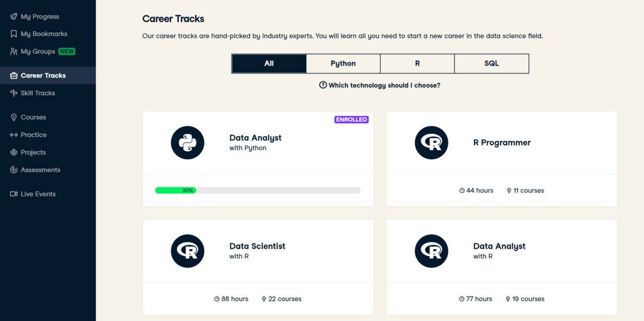Click the Skill Tracks signpost icon
This screenshot has height=321, width=644.
(14, 93)
